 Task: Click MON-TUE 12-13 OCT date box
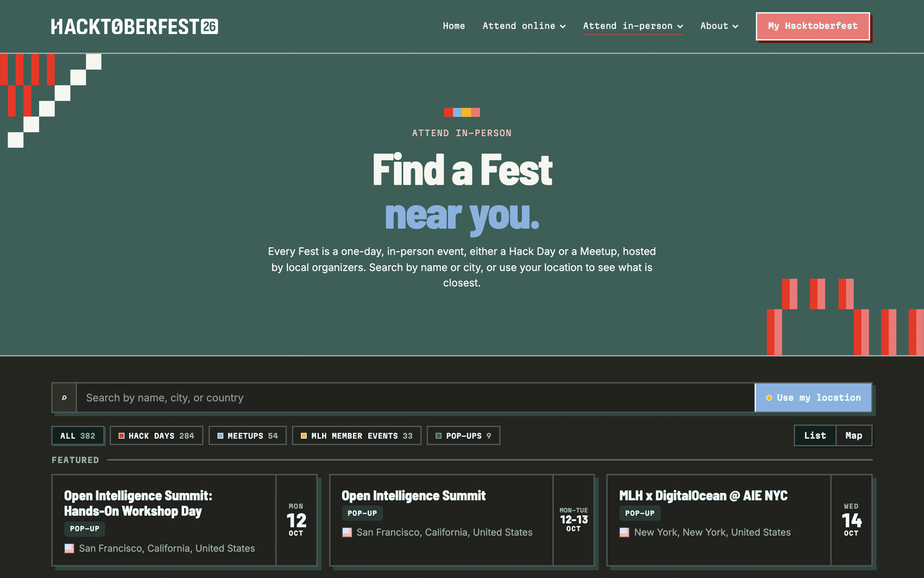[574, 520]
